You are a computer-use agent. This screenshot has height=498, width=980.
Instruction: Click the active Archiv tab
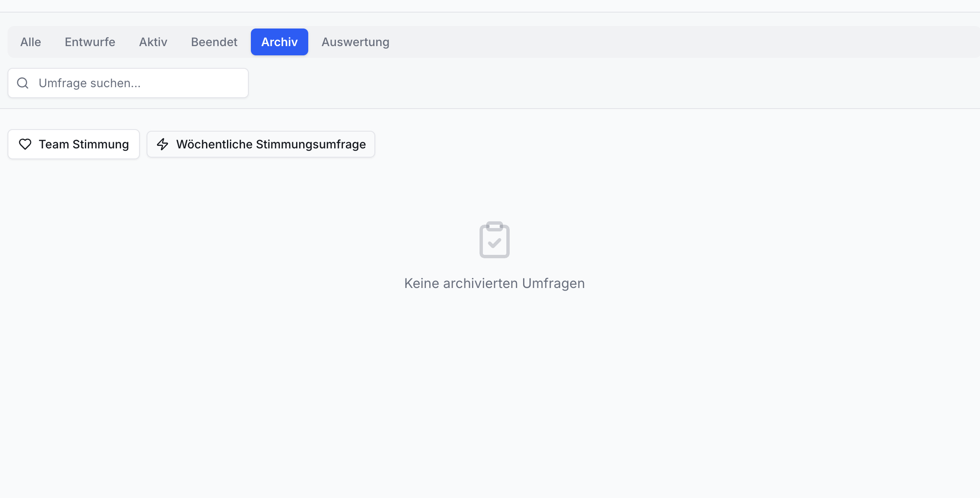click(279, 42)
